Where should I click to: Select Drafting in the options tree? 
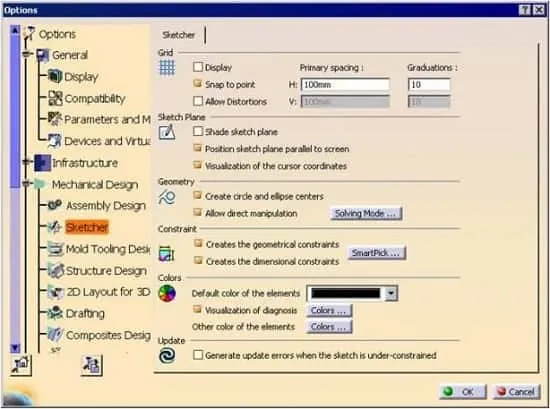point(85,313)
